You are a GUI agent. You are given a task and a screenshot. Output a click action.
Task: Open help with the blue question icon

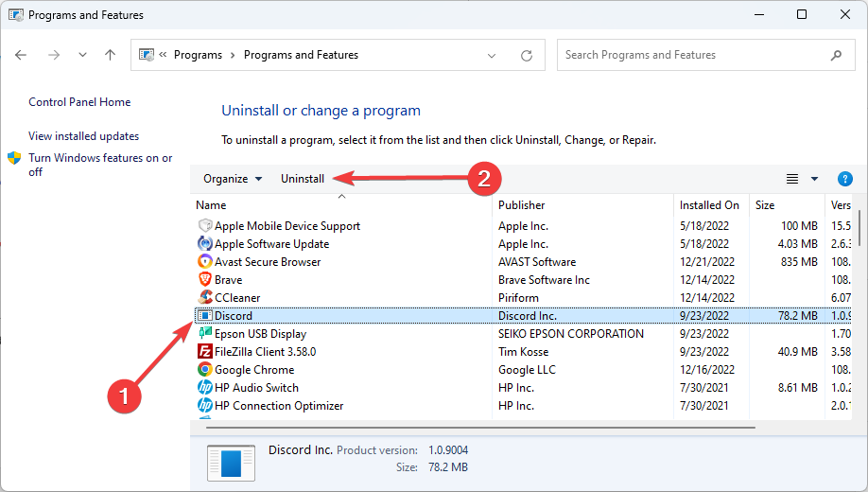845,179
